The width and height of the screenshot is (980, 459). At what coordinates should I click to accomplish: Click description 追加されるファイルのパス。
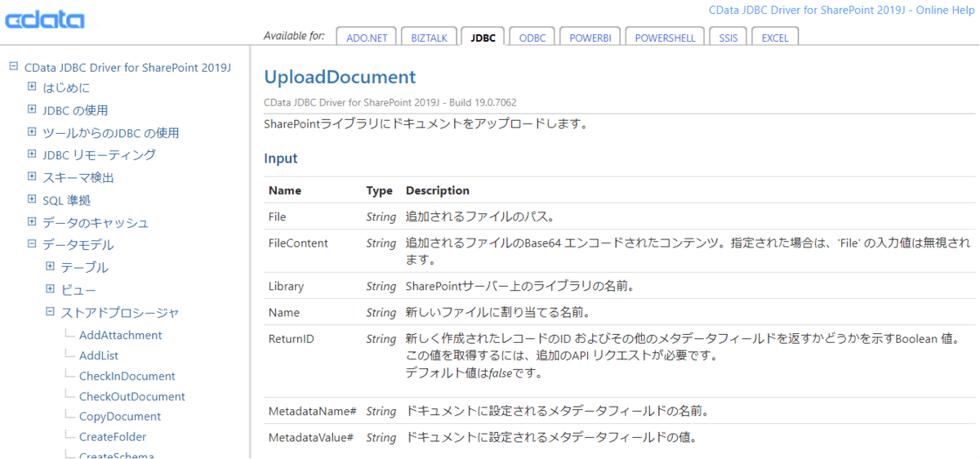tap(480, 217)
